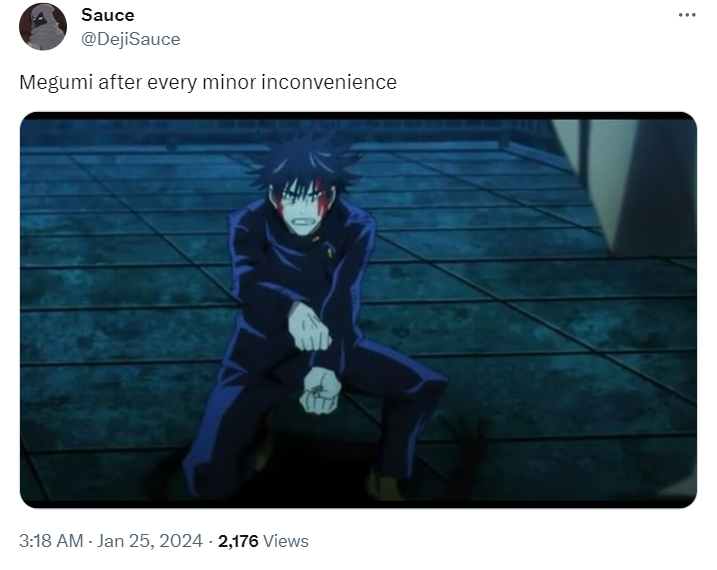Click the upper clenched fist in image
This screenshot has height=570, width=717.
tap(310, 328)
